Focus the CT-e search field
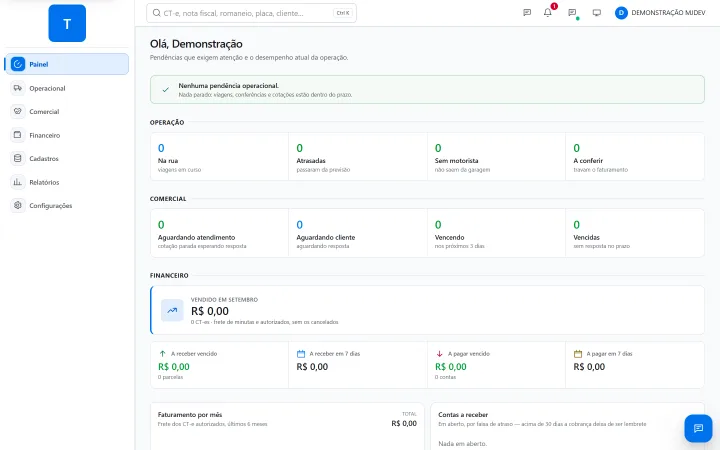The image size is (720, 450). [x=251, y=13]
